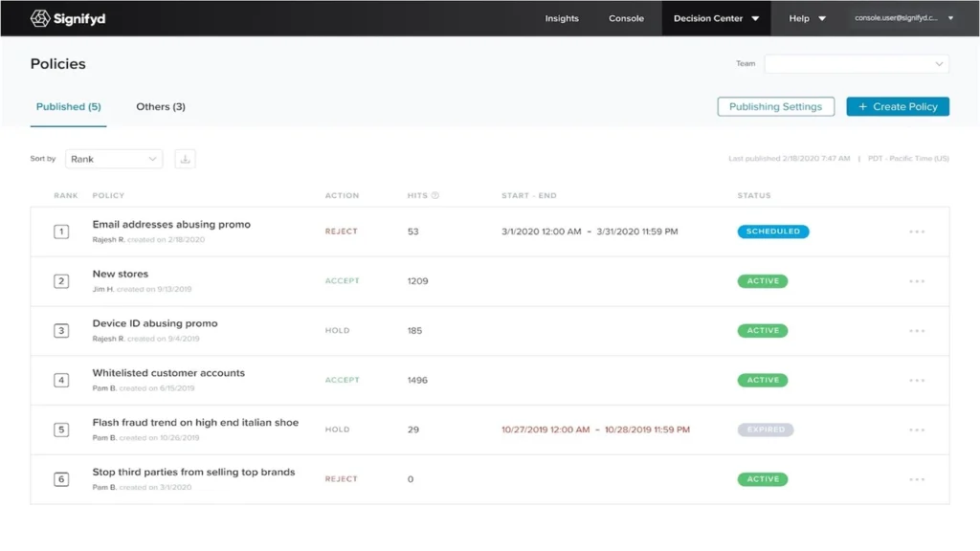Open the Team selector dropdown
980x551 pixels.
(x=857, y=64)
